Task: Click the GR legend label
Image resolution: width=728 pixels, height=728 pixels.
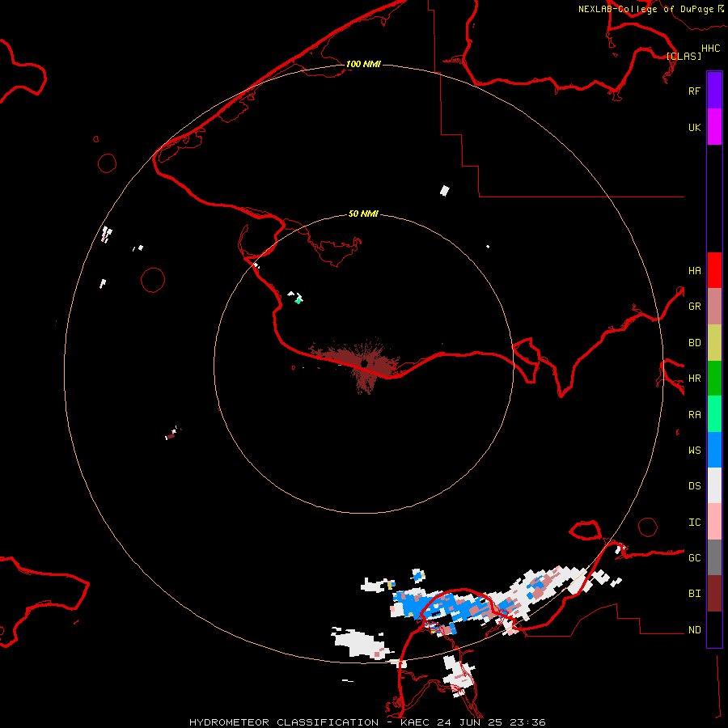Action: click(x=694, y=307)
